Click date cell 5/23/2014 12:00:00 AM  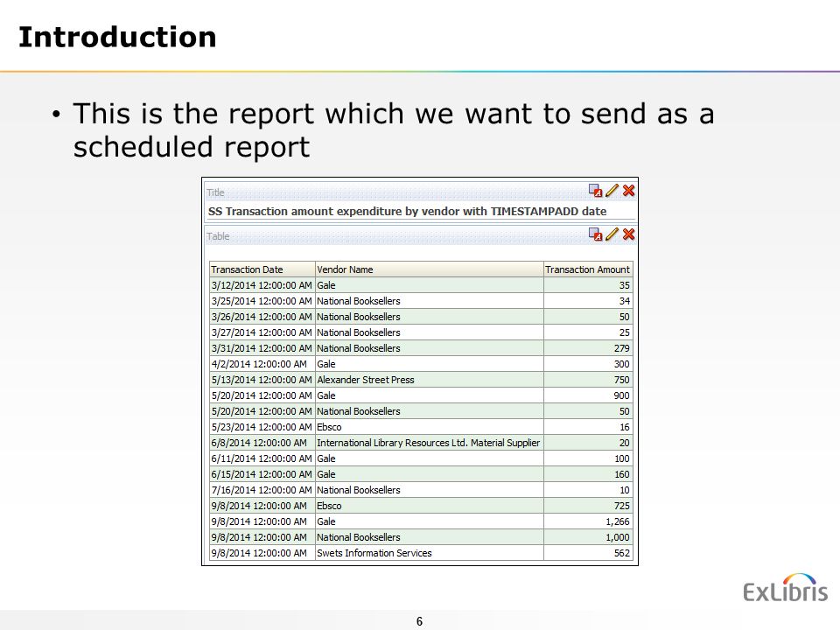(x=262, y=427)
